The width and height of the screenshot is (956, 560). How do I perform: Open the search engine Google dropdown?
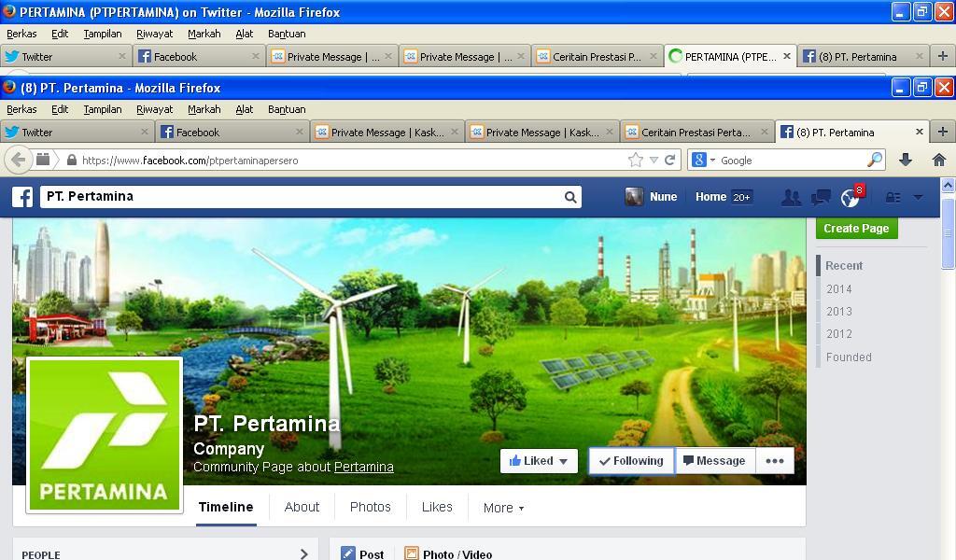click(703, 160)
